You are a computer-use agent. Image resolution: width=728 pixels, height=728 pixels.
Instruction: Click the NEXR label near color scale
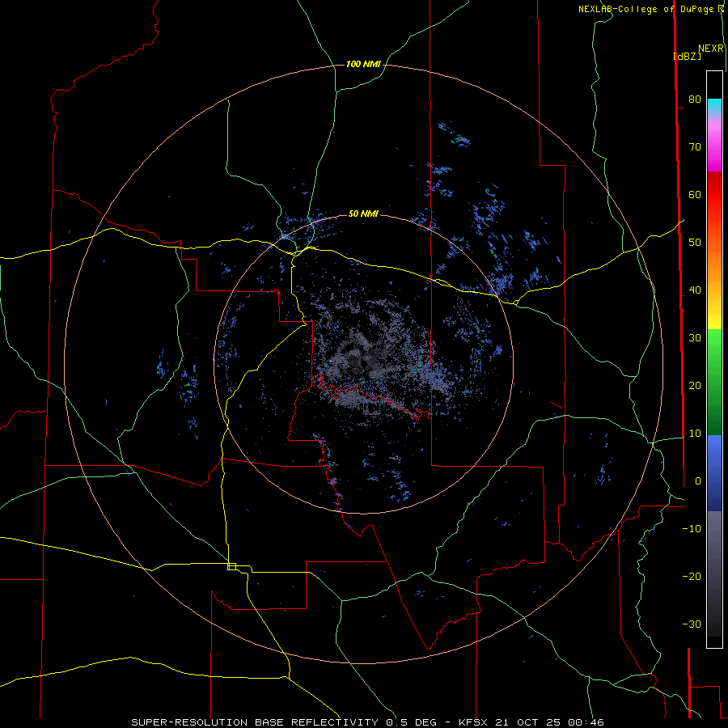[x=711, y=49]
